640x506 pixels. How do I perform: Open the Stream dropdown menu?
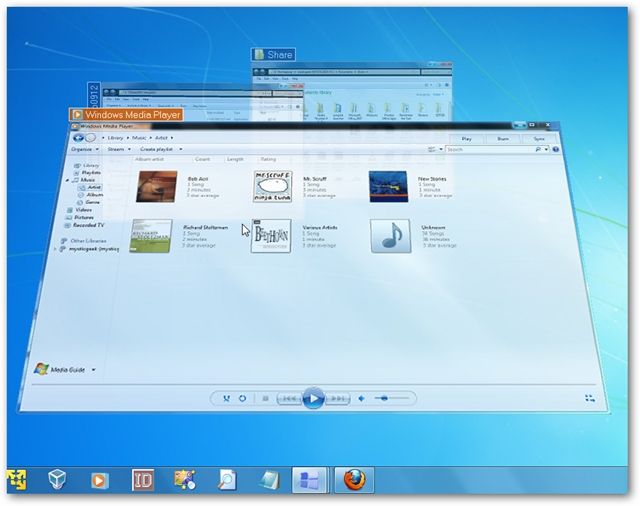119,149
